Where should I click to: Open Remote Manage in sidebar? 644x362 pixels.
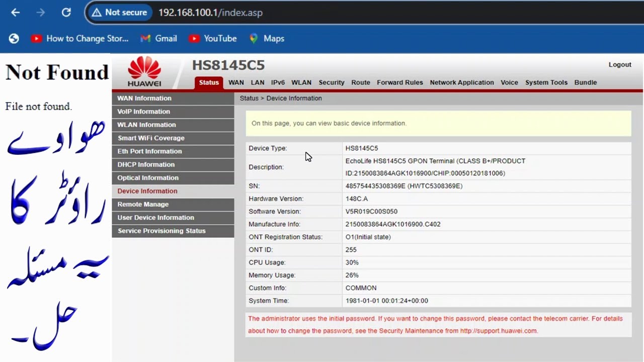(x=173, y=204)
